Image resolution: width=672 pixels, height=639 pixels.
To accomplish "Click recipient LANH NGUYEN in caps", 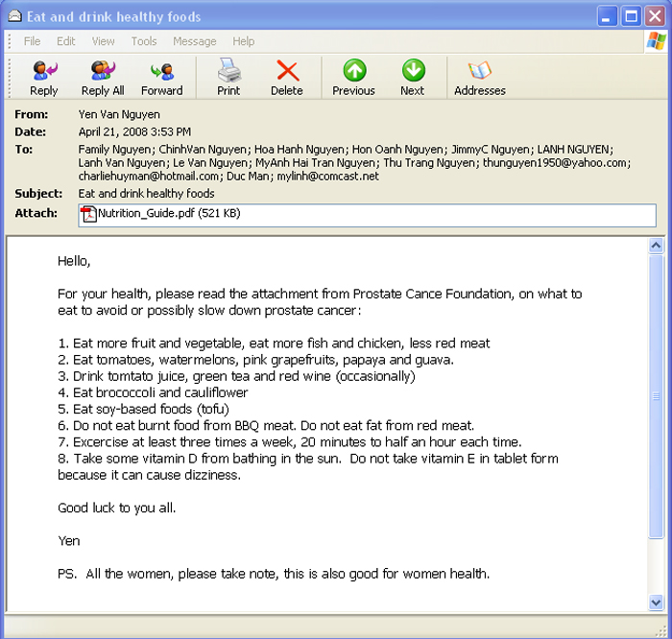I will (573, 149).
